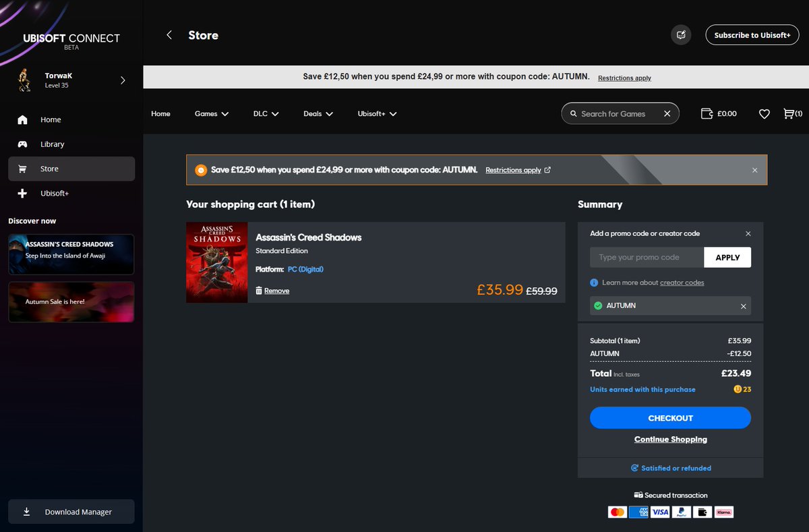Click the orange coupon badge icon
The image size is (809, 532).
pos(200,170)
